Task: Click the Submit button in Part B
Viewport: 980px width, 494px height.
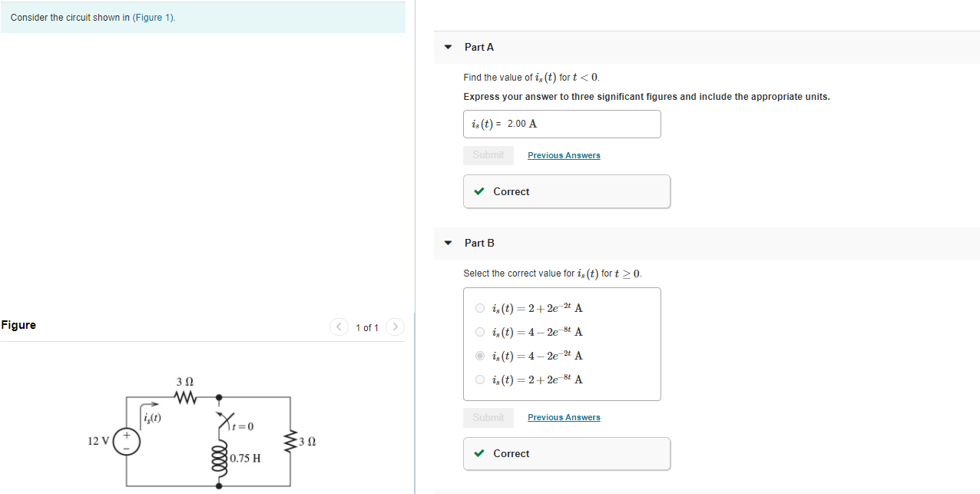Action: (488, 417)
